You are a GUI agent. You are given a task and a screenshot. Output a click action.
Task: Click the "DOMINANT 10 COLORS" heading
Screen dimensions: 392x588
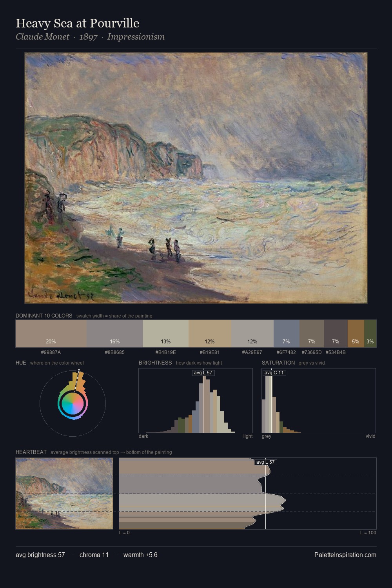pyautogui.click(x=44, y=316)
